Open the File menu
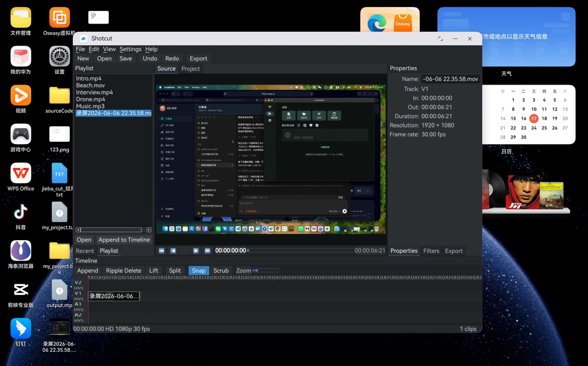 tap(80, 49)
